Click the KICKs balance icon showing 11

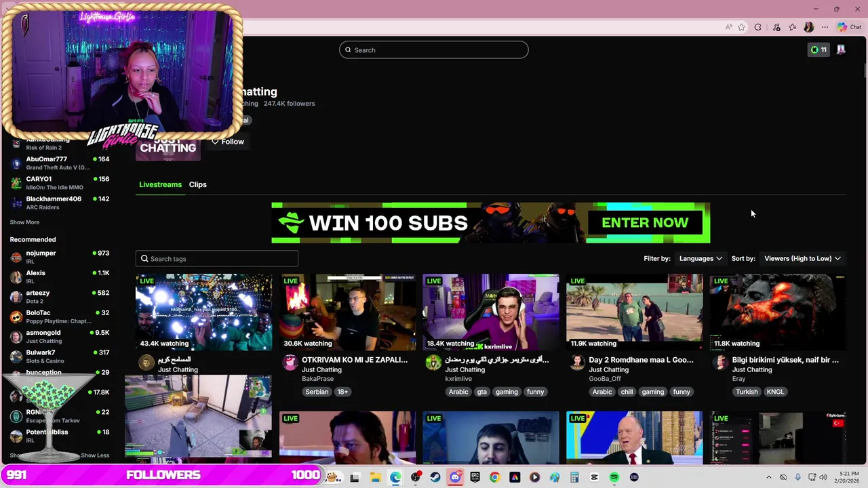(x=818, y=49)
